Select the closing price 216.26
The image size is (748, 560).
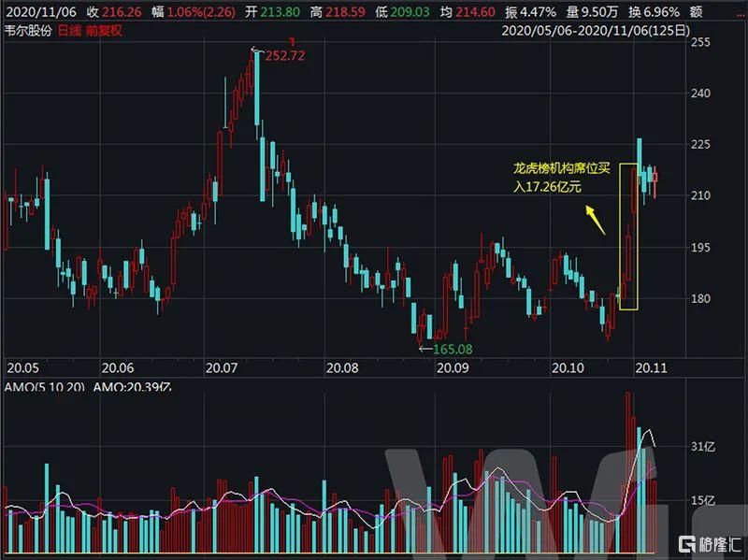[122, 11]
